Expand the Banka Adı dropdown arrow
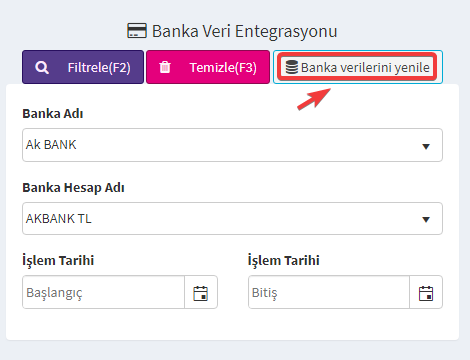 coord(426,146)
